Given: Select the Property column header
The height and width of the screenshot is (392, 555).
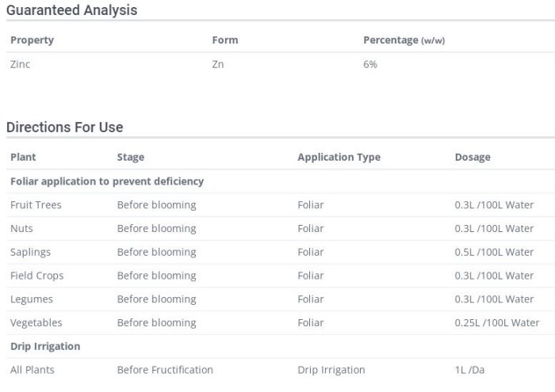Looking at the screenshot, I should coord(32,40).
